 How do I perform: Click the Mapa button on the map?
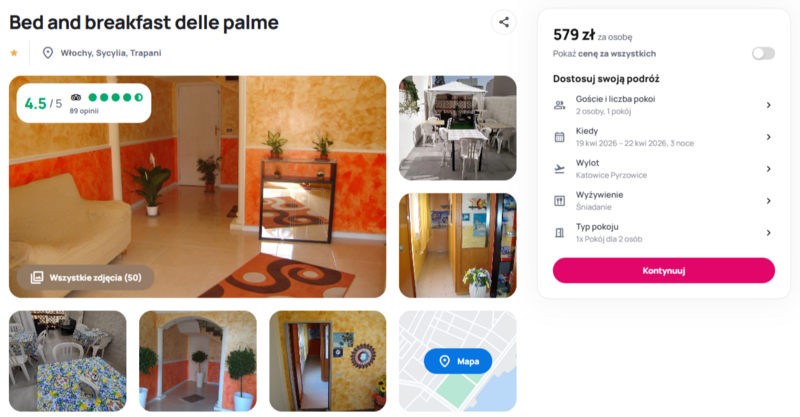pyautogui.click(x=458, y=361)
